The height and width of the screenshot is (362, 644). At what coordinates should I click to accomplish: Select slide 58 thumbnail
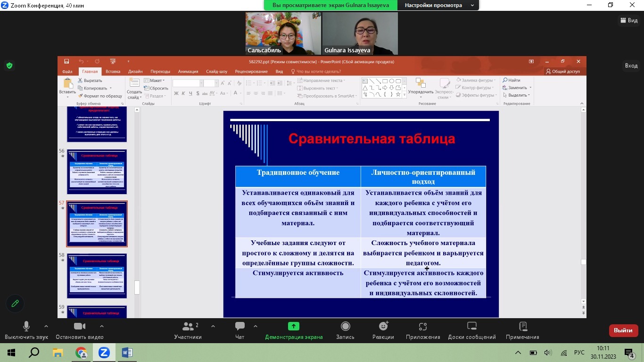(x=97, y=276)
